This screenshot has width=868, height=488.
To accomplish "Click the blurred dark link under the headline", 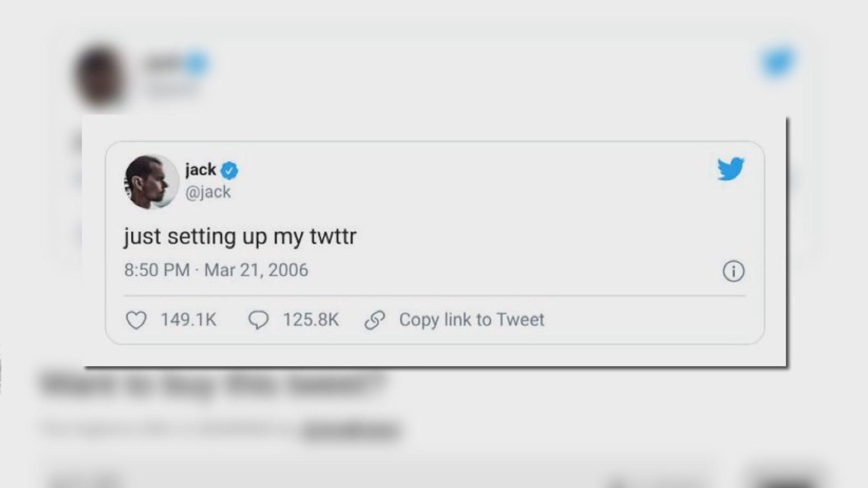I will [x=351, y=431].
